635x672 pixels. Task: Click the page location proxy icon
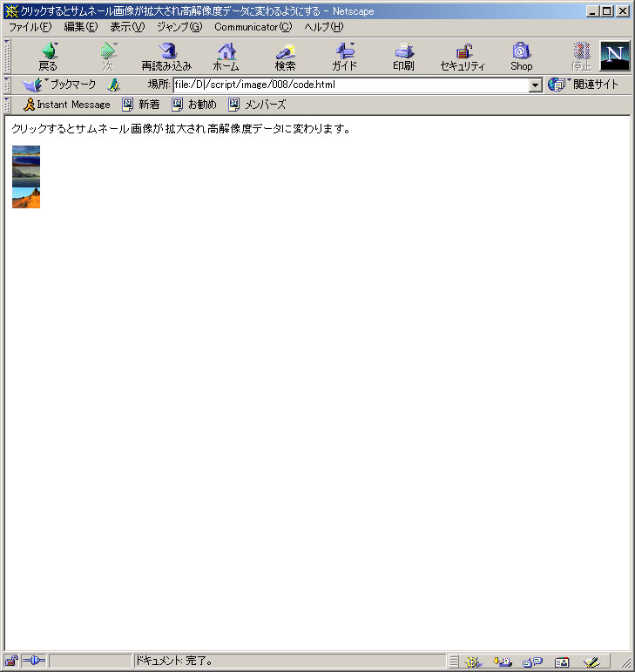(114, 85)
